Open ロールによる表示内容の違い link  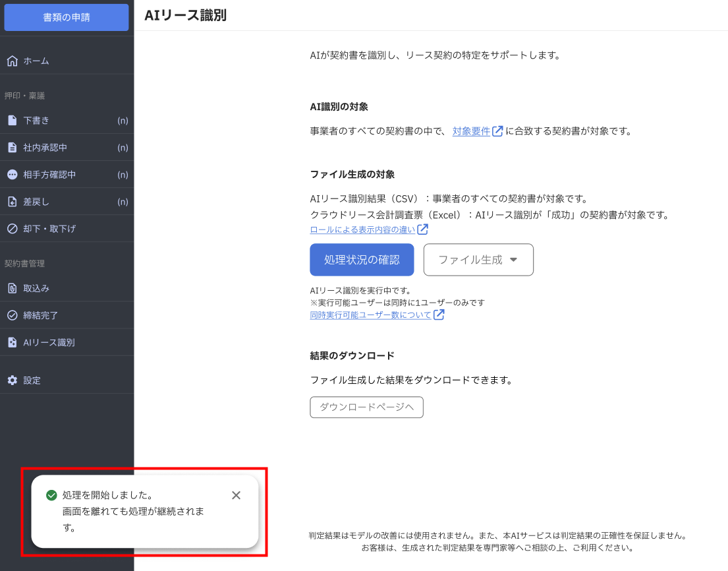click(x=362, y=229)
